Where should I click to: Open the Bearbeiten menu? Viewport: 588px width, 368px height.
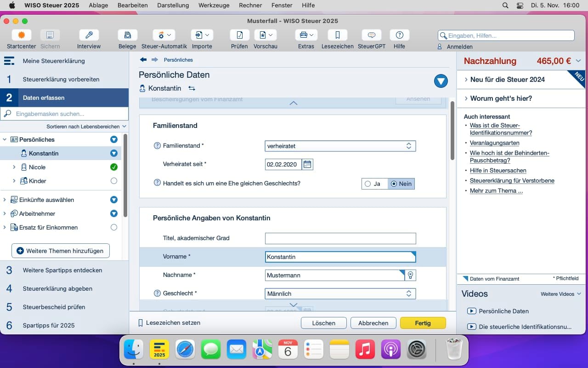pyautogui.click(x=133, y=6)
